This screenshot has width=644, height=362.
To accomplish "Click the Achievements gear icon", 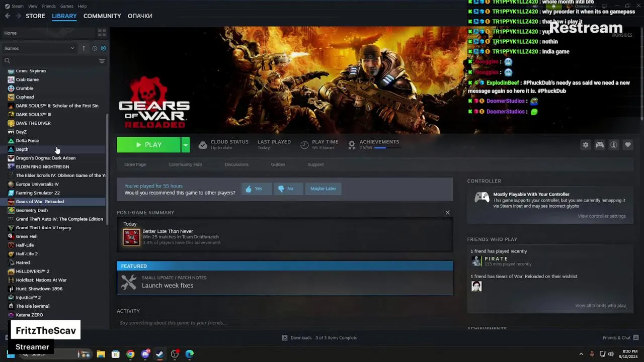I will (352, 145).
